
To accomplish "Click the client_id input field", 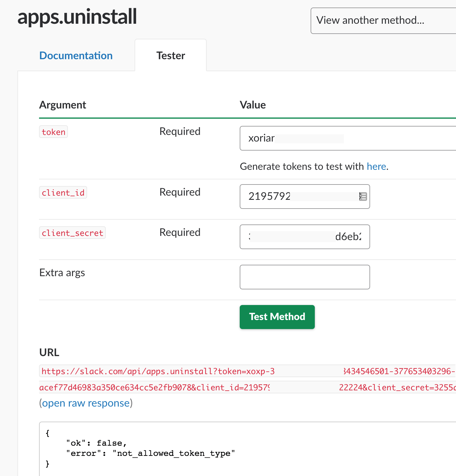I will pos(305,197).
